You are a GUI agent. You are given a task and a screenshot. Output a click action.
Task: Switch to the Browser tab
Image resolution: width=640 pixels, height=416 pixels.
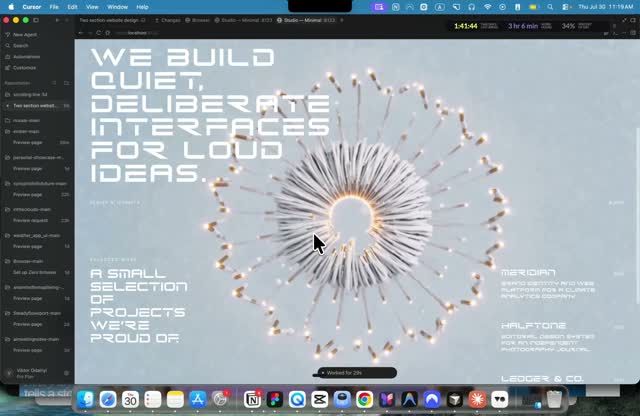pos(198,20)
